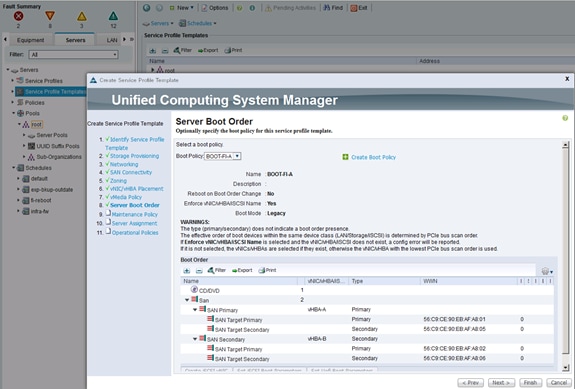Click WWN 56:C9:CE:90:EB:AF:A8:01 cell
This screenshot has height=389, width=575.
454,319
